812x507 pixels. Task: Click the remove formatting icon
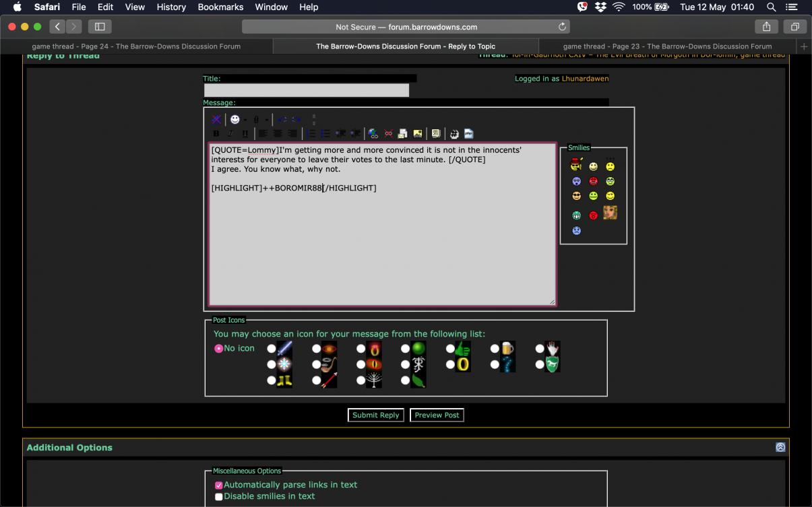216,119
